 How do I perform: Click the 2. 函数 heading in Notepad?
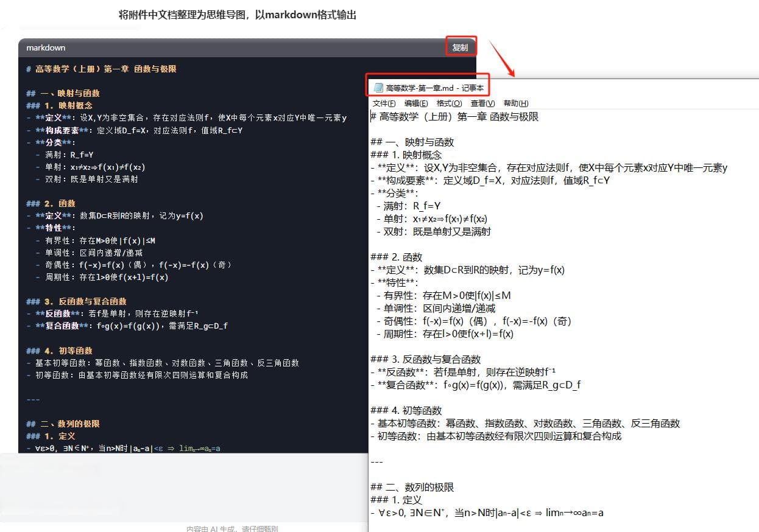397,257
